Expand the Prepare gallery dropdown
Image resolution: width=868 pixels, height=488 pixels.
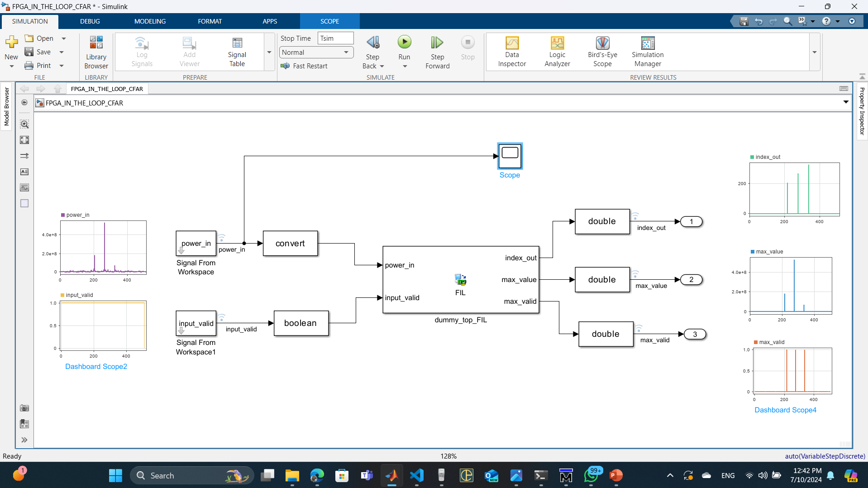[x=269, y=52]
